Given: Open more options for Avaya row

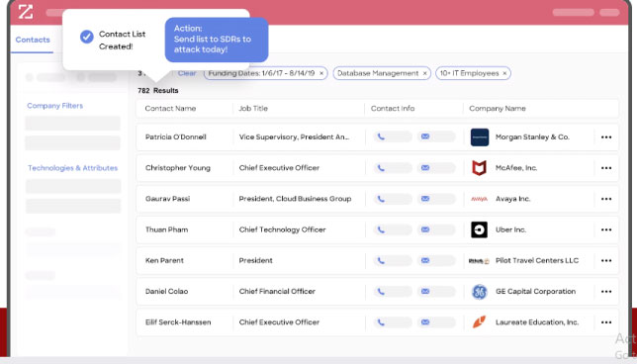Looking at the screenshot, I should (x=606, y=199).
